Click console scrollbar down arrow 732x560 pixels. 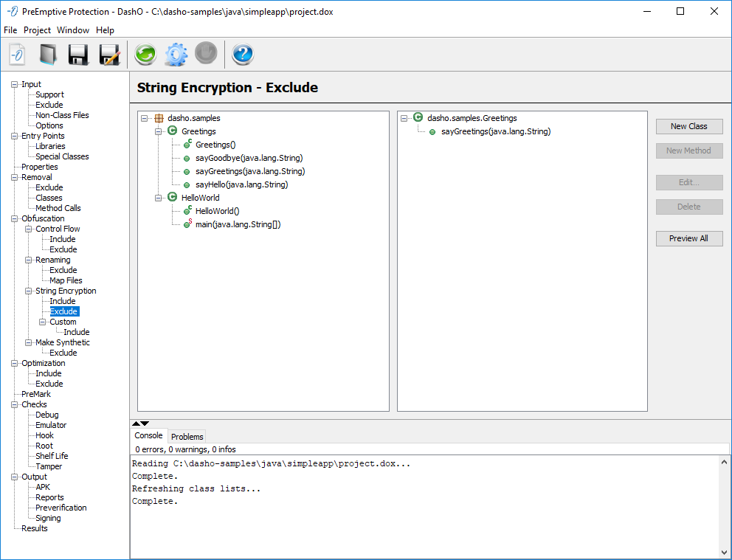[x=723, y=552]
